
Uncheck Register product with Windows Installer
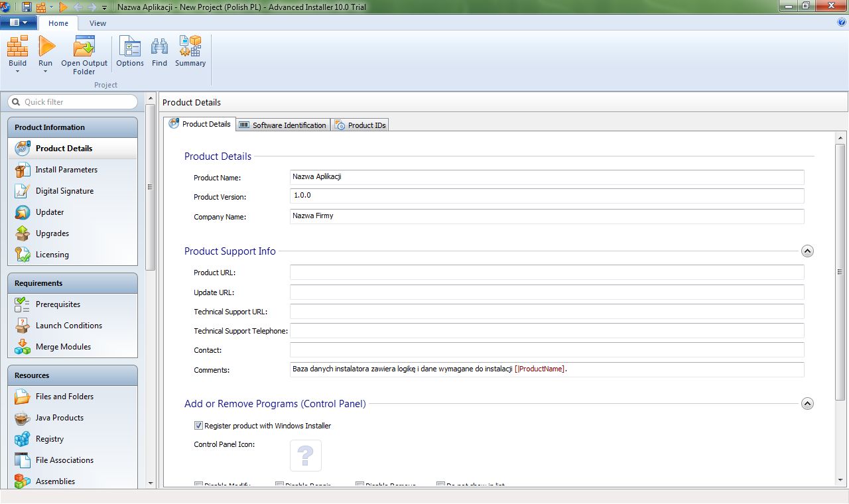198,426
